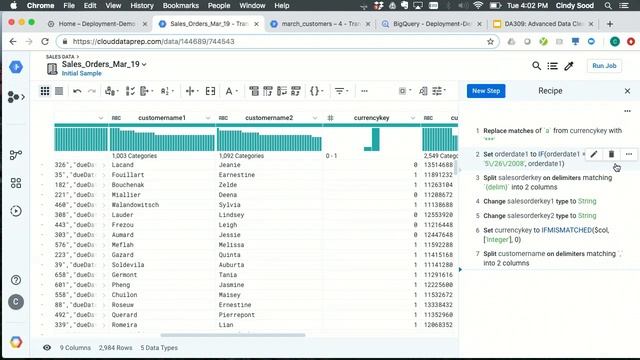640x360 pixels.
Task: Open currencykey column dropdown menu
Action: [413, 118]
